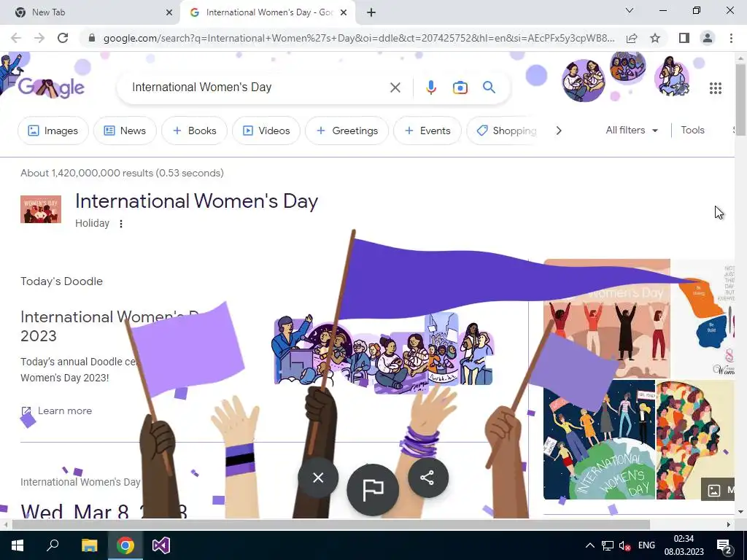The image size is (747, 560).
Task: Bookmark this page with star icon
Action: [x=655, y=38]
